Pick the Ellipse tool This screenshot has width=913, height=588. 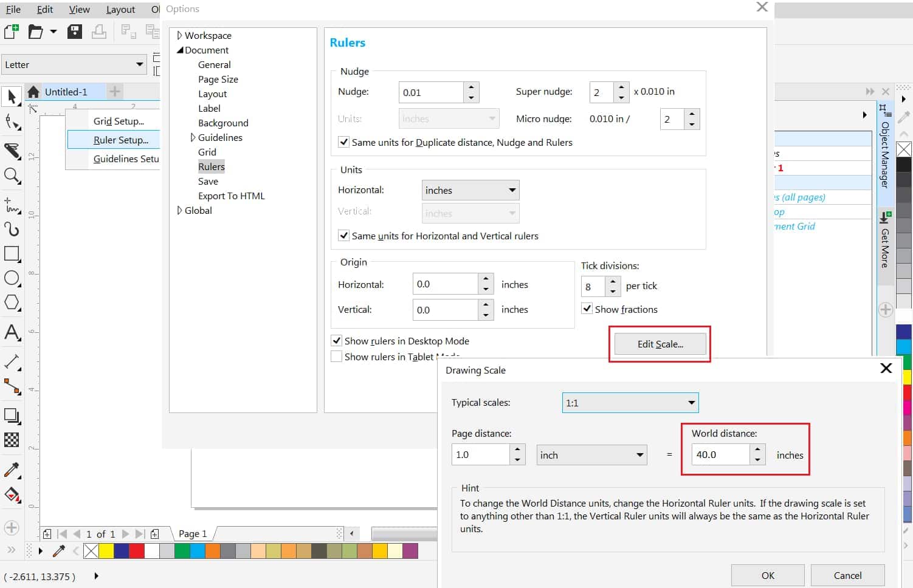[12, 278]
